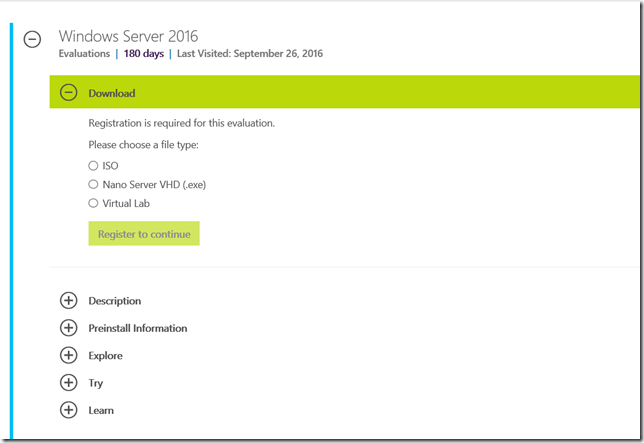Screen dimensions: 644x443
Task: Click the plus icon beside Try
Action: 68,382
